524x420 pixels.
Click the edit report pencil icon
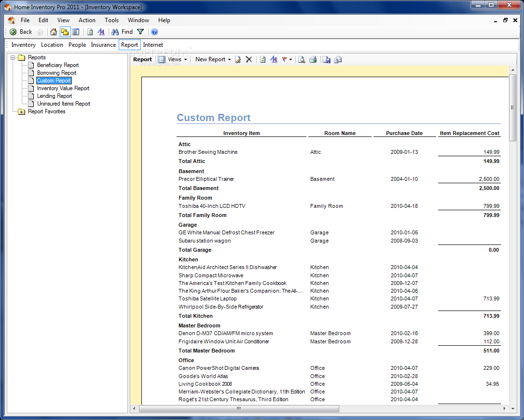click(237, 59)
